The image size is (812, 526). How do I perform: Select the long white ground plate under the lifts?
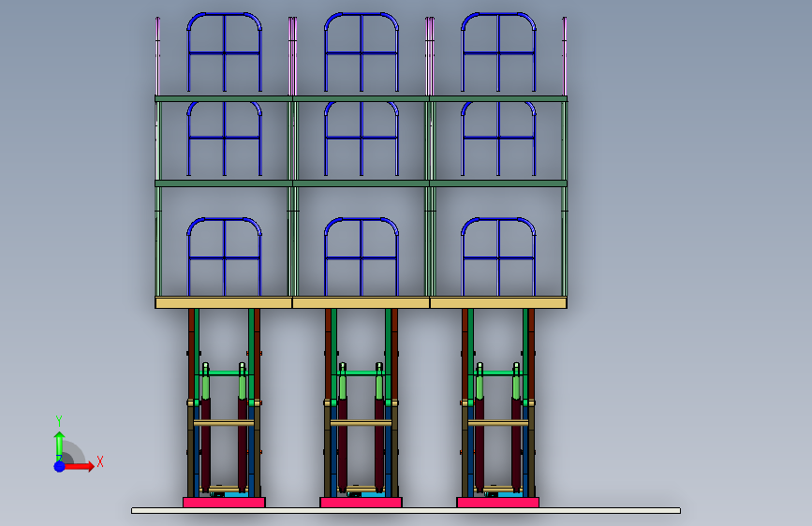(406, 510)
